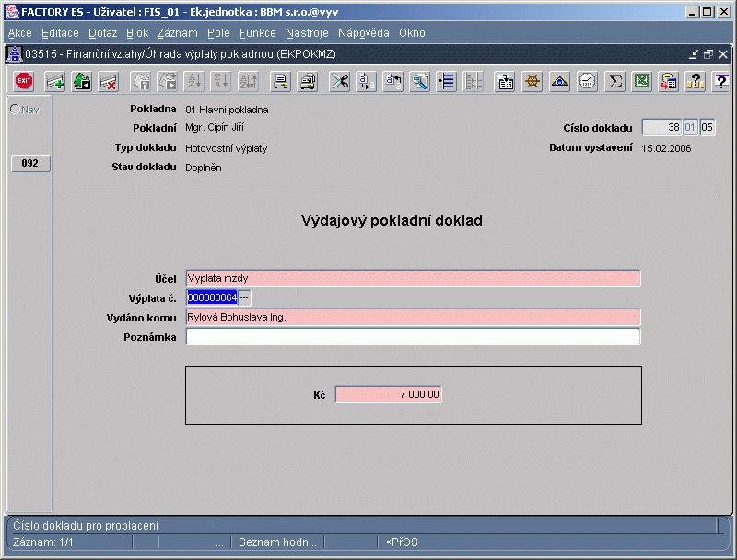Viewport: 737px width, 560px height.
Task: Click the multiple-copies printer icon
Action: 308,81
